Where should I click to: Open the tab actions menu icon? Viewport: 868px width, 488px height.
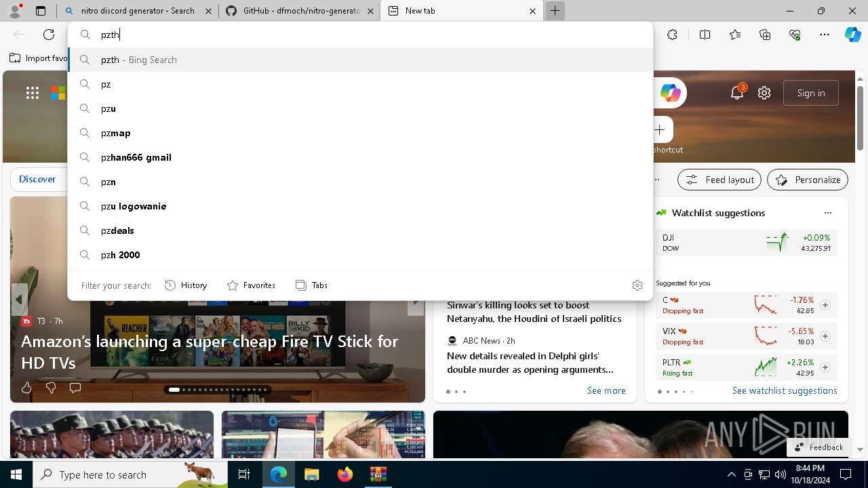click(41, 11)
